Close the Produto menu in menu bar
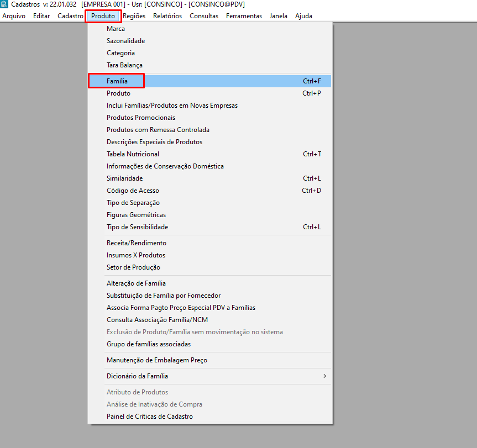 103,16
